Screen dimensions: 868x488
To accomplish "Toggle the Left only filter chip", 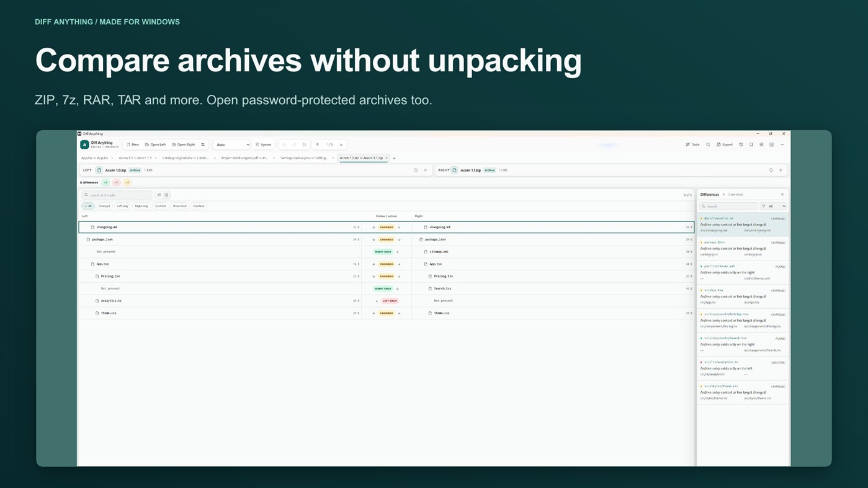I will (x=122, y=206).
